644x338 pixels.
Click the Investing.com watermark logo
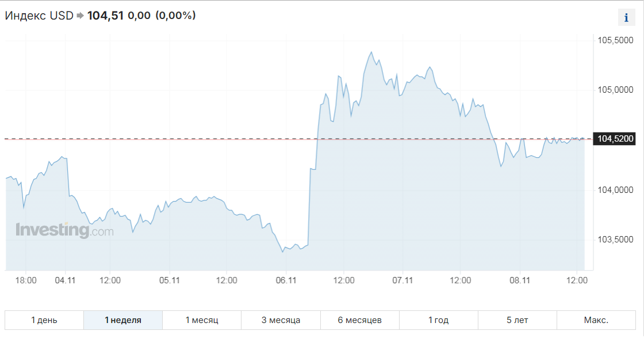[64, 230]
